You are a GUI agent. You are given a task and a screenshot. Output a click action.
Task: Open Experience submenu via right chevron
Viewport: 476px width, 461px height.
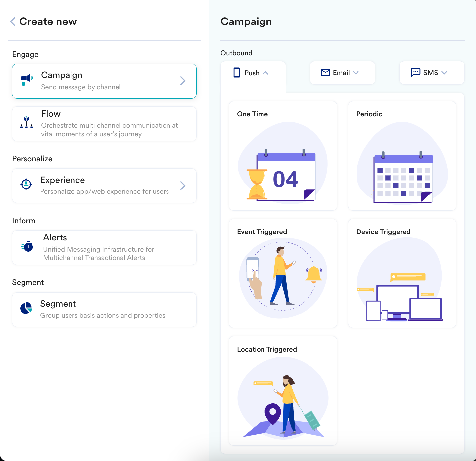pyautogui.click(x=183, y=186)
